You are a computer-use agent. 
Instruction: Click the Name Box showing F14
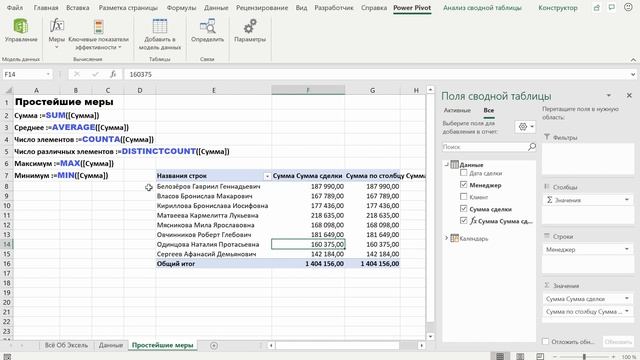[23, 74]
